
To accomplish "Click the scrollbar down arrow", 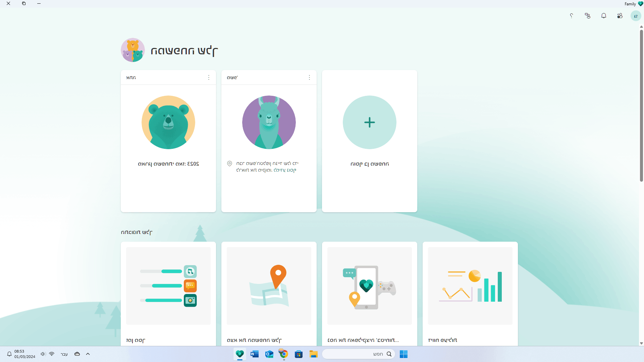I will point(641,343).
